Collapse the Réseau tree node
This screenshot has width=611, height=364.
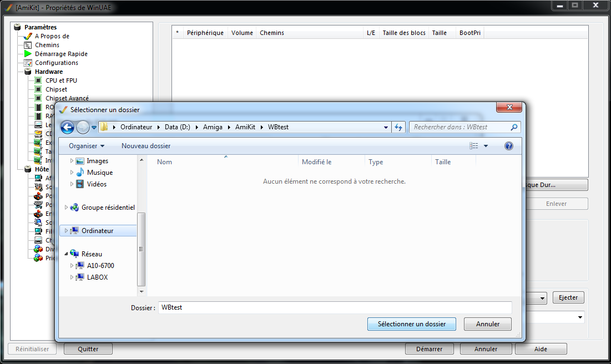(x=67, y=254)
